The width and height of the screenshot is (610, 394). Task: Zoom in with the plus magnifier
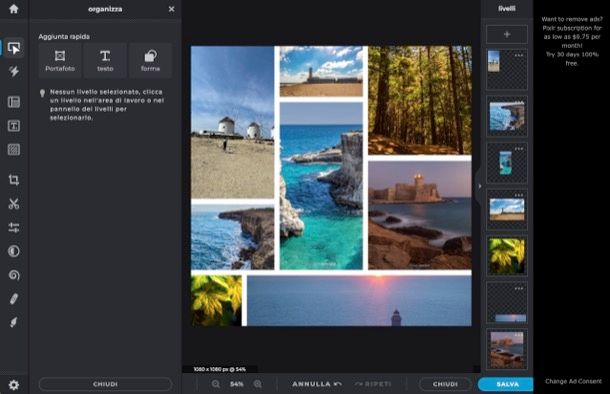[258, 384]
